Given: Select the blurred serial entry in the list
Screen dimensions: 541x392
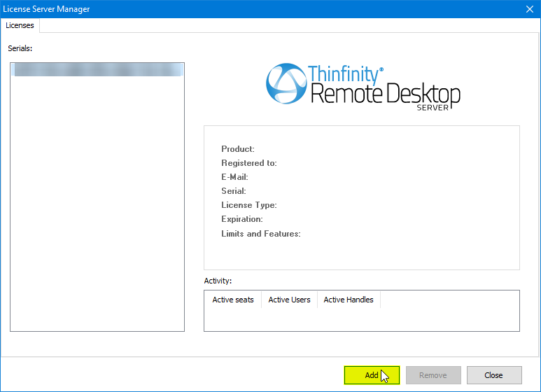Looking at the screenshot, I should coord(97,70).
